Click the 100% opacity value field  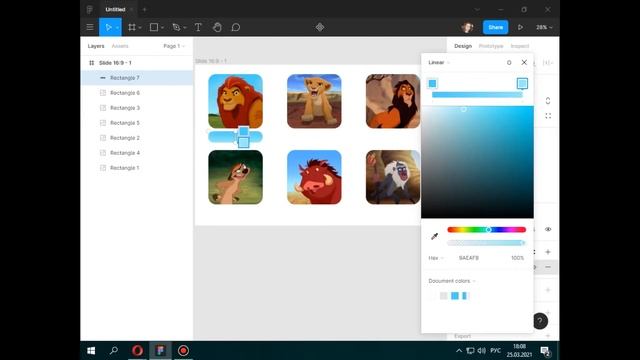tap(517, 258)
